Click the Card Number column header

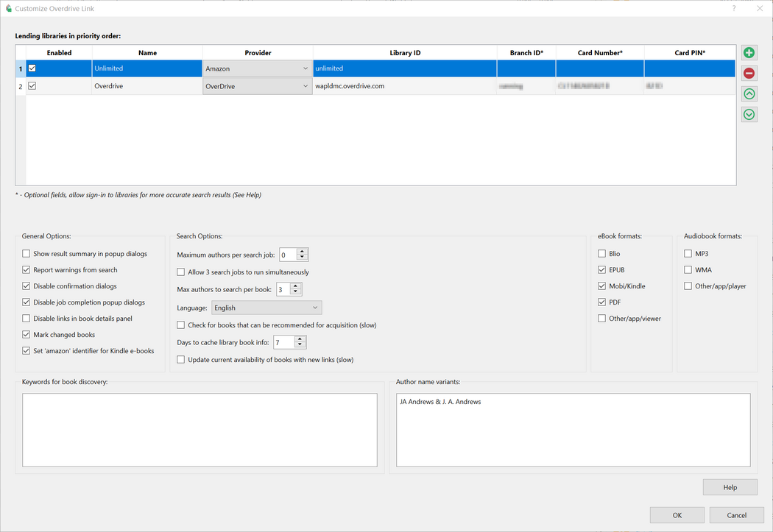click(600, 53)
